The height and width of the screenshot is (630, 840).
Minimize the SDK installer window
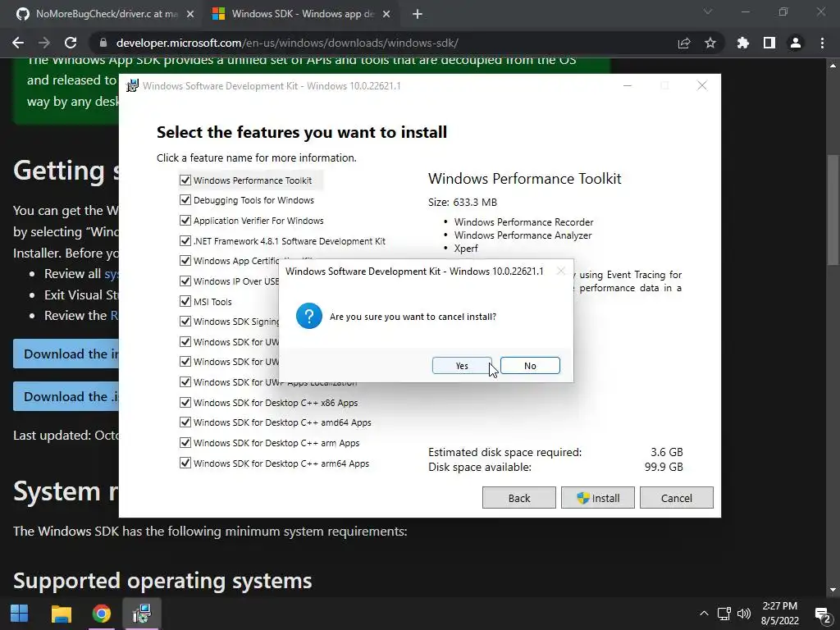[628, 85]
